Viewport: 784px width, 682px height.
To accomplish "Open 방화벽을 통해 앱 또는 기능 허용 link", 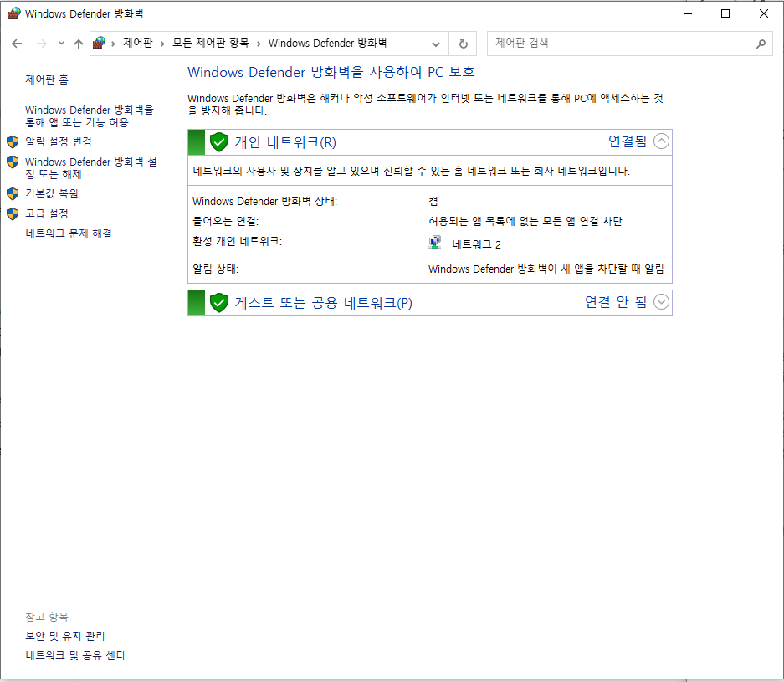I will coord(90,116).
